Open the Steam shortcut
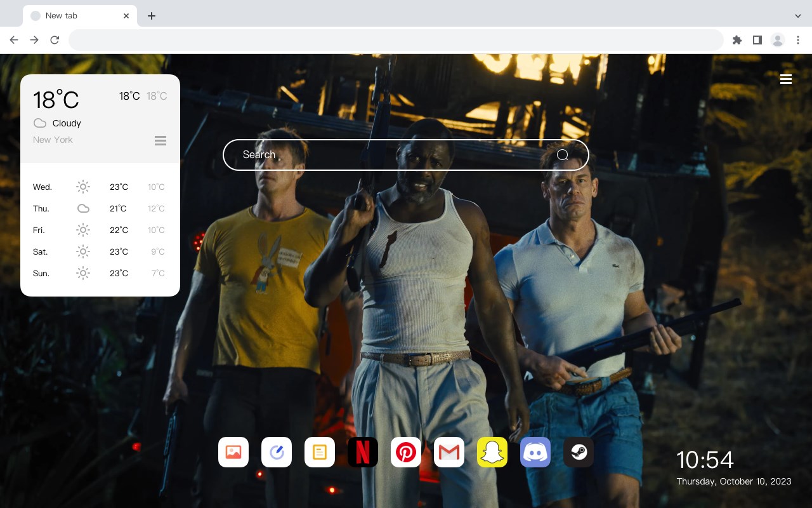This screenshot has width=812, height=508. pyautogui.click(x=579, y=452)
